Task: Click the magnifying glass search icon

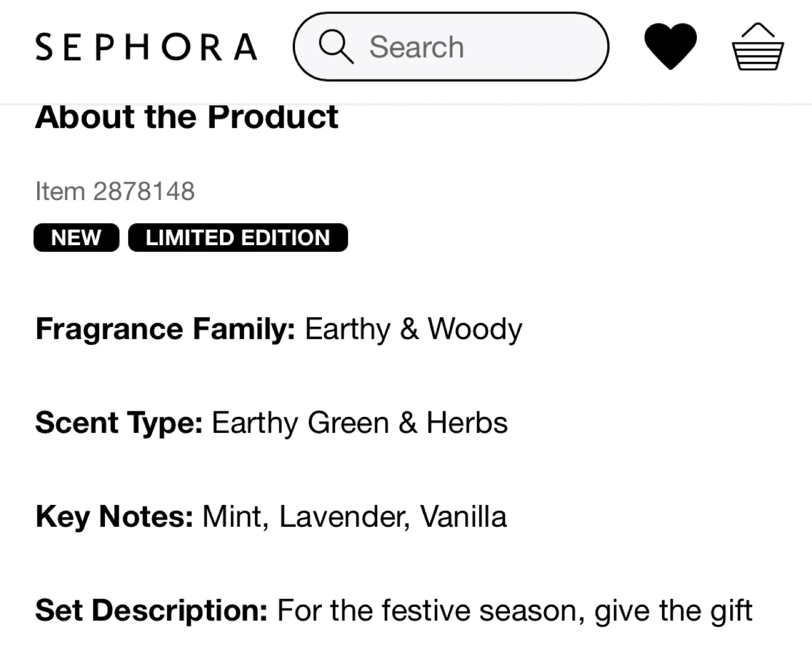Action: (336, 47)
